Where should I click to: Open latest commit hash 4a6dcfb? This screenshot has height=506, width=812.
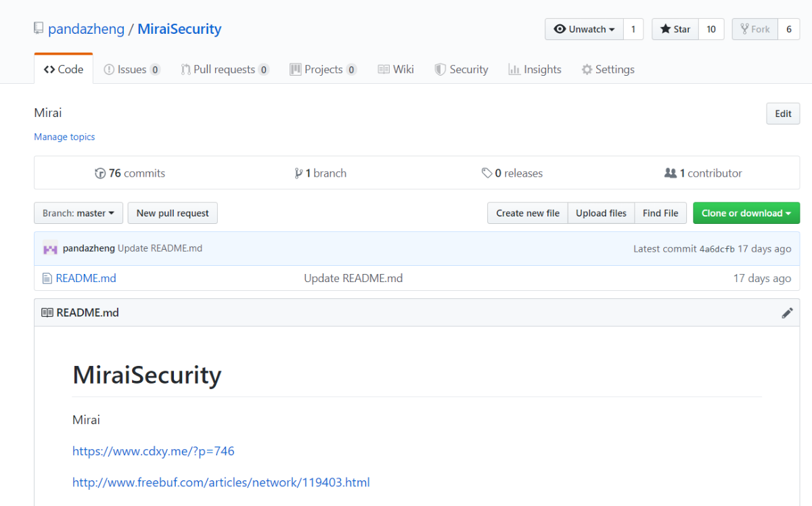[x=717, y=249]
